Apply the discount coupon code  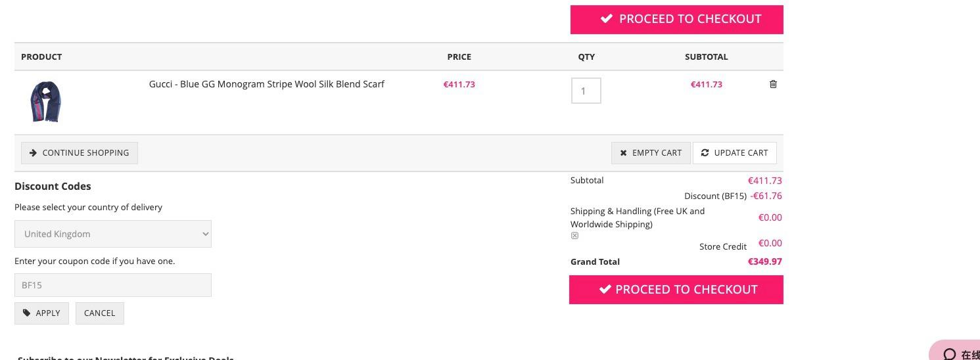click(41, 313)
